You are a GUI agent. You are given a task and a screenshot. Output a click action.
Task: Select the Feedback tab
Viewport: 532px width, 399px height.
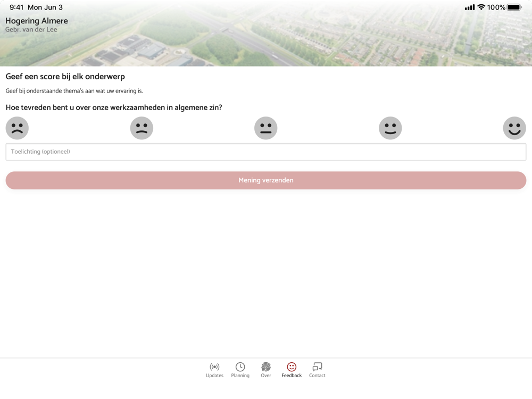[292, 370]
